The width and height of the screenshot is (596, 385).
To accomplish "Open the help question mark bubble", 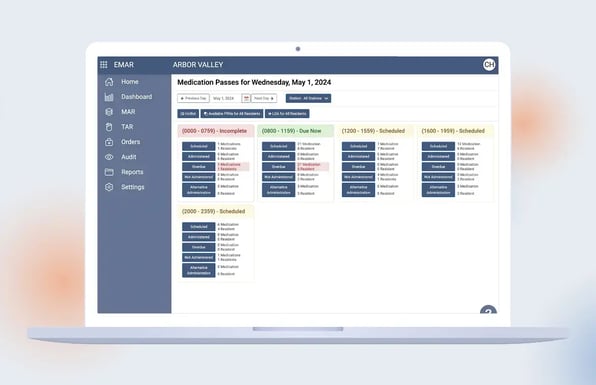I will [x=488, y=310].
